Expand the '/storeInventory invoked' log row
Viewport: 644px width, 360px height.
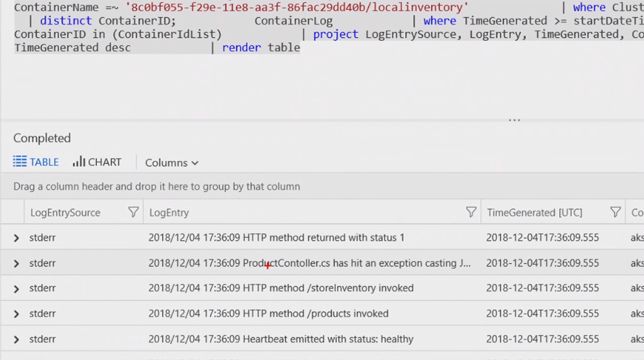pos(16,289)
